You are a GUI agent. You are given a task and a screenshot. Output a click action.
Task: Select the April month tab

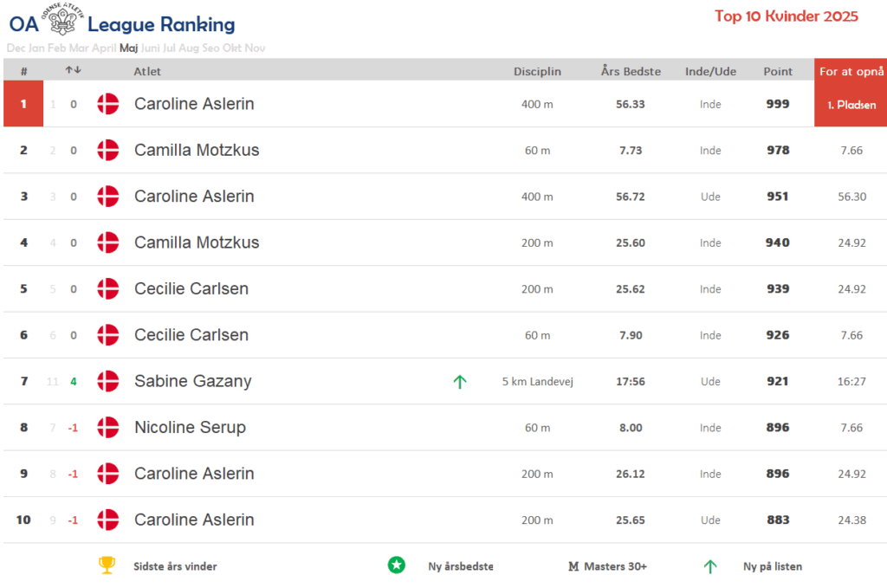[x=104, y=48]
